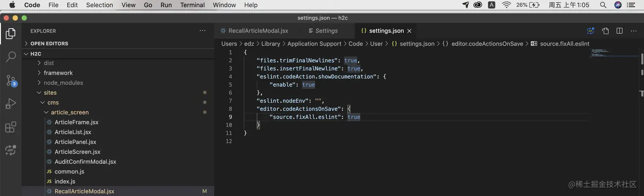Click the menu bar date and time
This screenshot has height=196, width=644.
tap(569, 5)
